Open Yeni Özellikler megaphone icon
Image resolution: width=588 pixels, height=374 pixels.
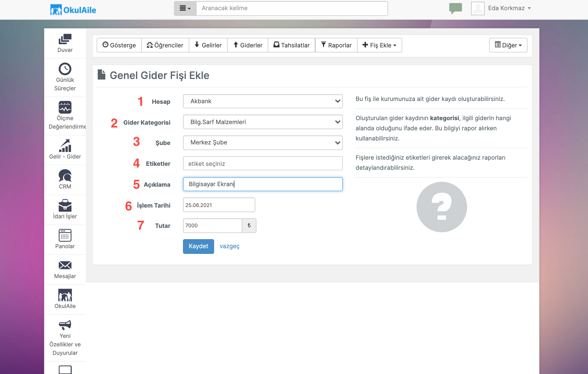click(x=65, y=325)
